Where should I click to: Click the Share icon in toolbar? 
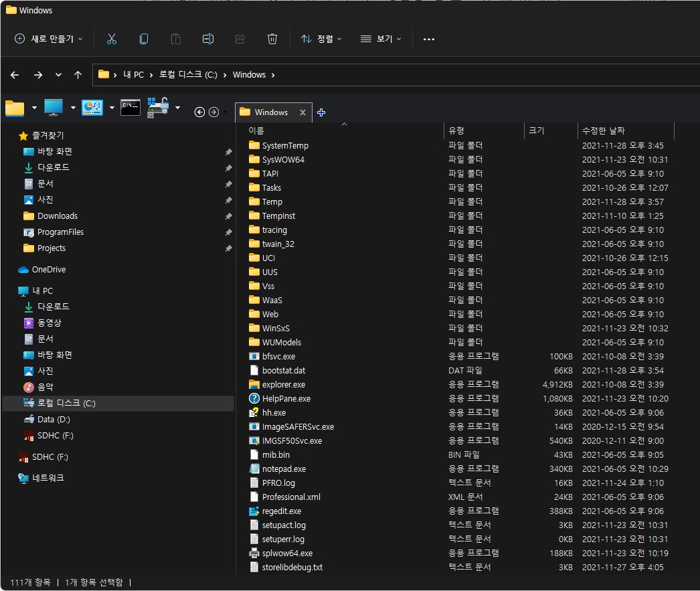click(x=240, y=39)
